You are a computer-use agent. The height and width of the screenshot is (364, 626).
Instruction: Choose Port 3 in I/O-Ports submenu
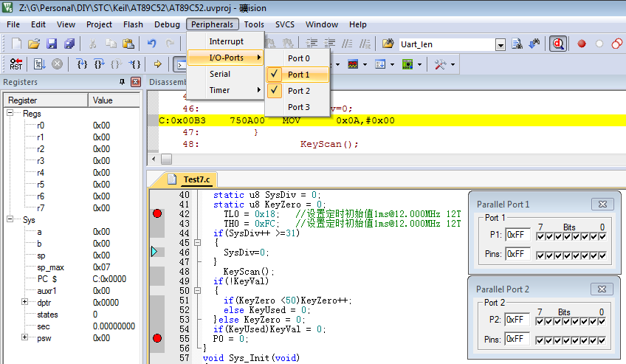click(x=297, y=107)
